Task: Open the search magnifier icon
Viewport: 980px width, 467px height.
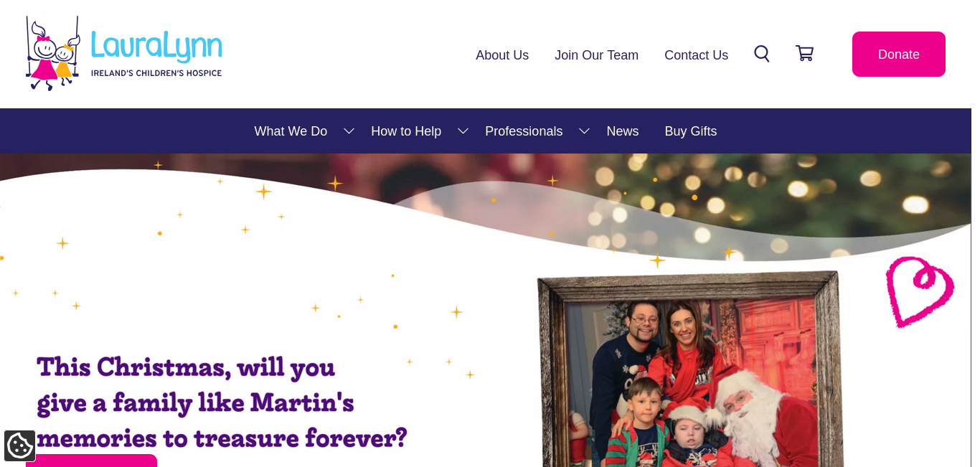Action: tap(761, 54)
